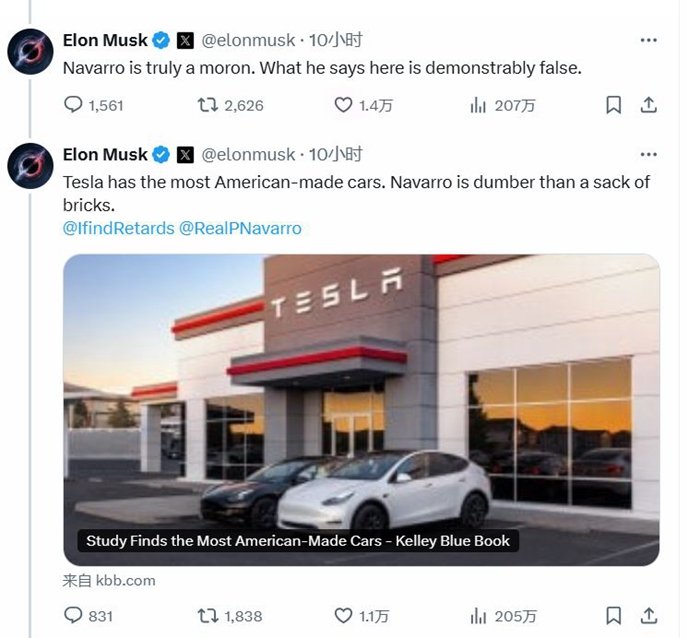
Task: Bookmark the Tesla American-made cars tweet
Action: coord(614,615)
